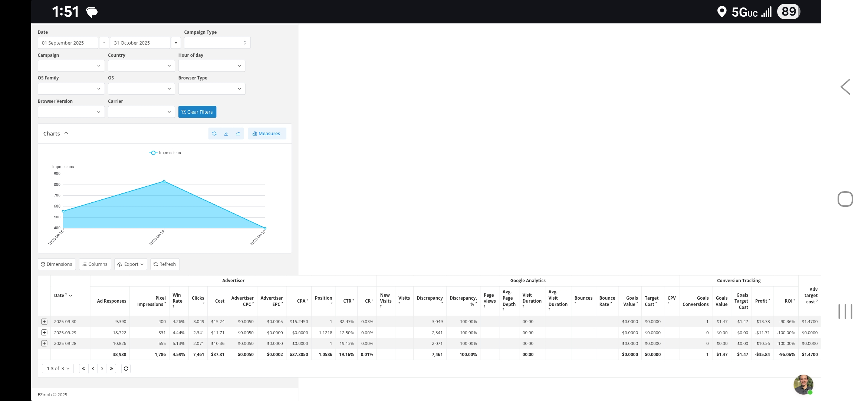Open the Country filter dropdown
This screenshot has width=868, height=401.
(141, 66)
